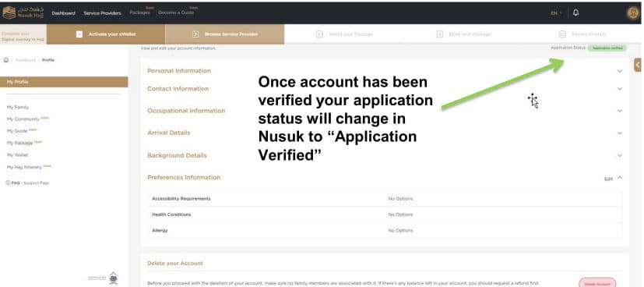Click the Personal Information heading
The width and height of the screenshot is (644, 287).
[179, 71]
